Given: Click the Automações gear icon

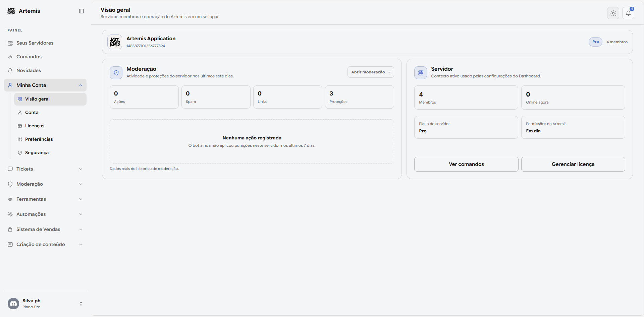Looking at the screenshot, I should coord(10,214).
